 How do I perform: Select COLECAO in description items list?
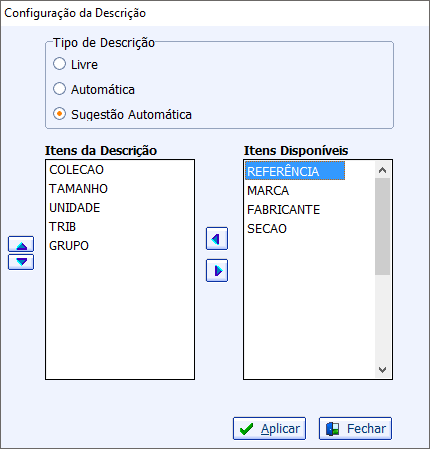pyautogui.click(x=77, y=170)
